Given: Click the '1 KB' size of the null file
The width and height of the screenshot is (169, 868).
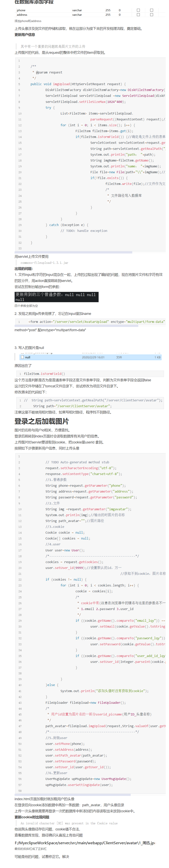Looking at the screenshot, I should click(x=158, y=357).
